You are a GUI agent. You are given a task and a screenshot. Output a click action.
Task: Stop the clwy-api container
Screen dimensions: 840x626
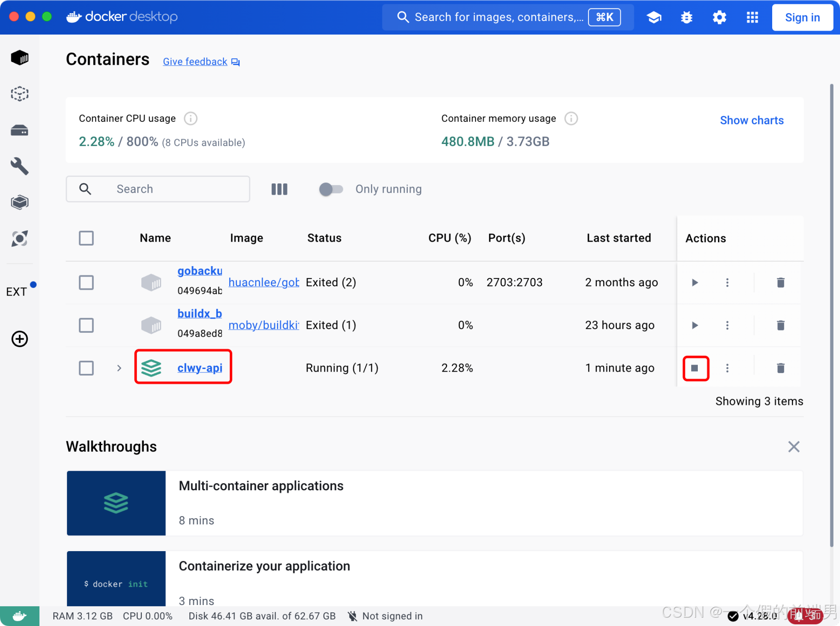[695, 368]
